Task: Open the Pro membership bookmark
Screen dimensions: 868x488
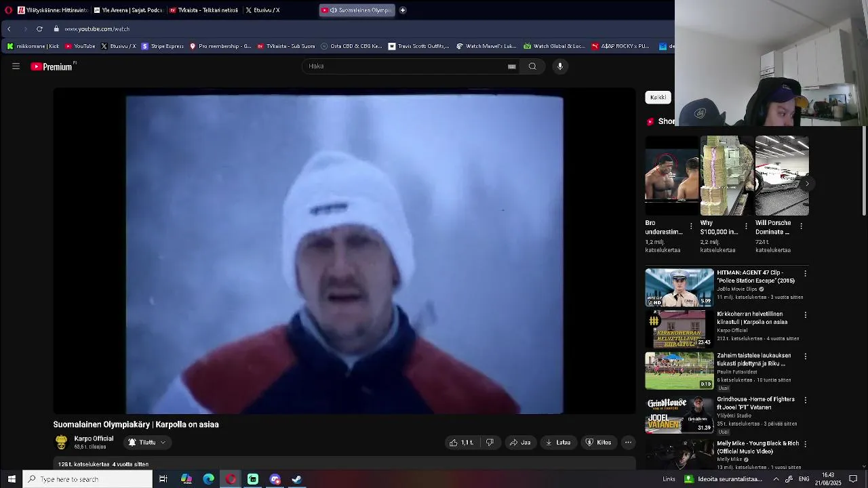Action: [220, 46]
